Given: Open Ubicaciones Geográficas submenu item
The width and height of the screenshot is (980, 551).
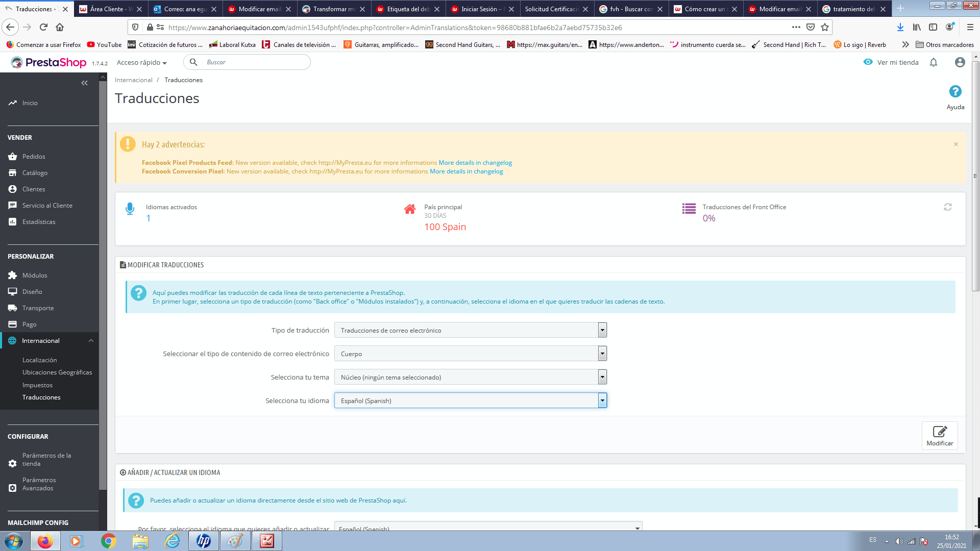Looking at the screenshot, I should pos(57,372).
